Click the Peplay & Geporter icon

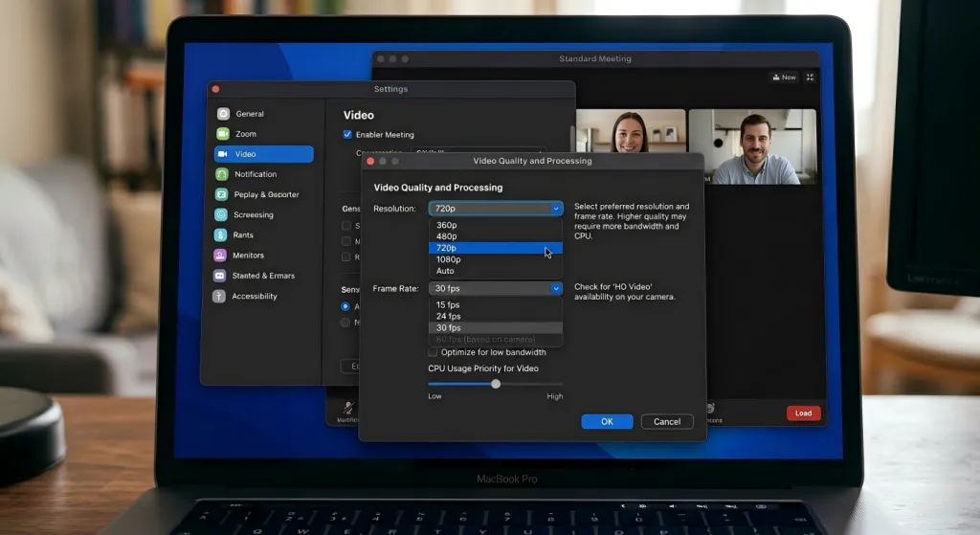click(x=221, y=194)
